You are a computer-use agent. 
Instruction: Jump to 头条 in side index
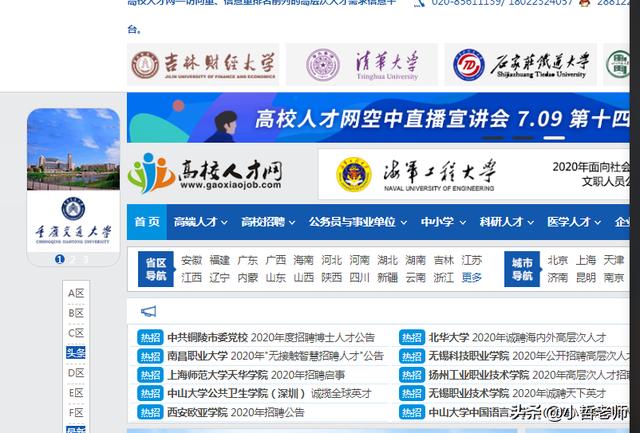(x=76, y=353)
